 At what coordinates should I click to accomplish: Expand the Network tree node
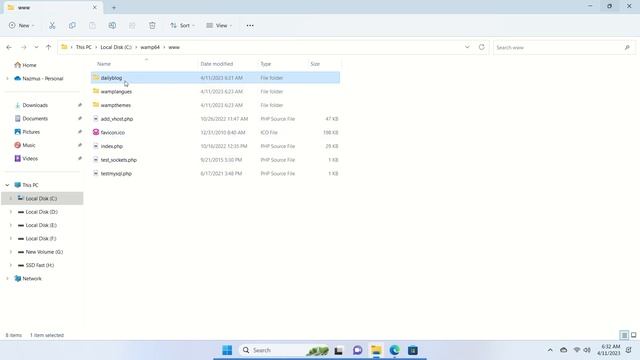(x=7, y=278)
